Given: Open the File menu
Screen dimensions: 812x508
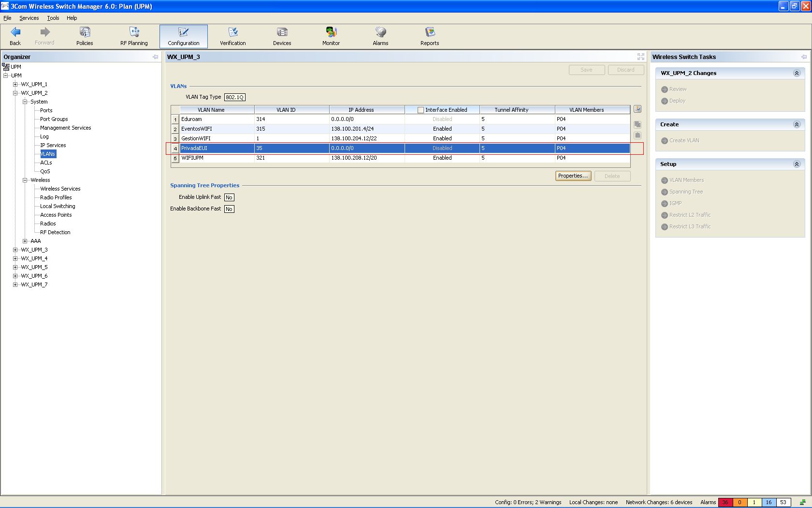Looking at the screenshot, I should click(7, 18).
